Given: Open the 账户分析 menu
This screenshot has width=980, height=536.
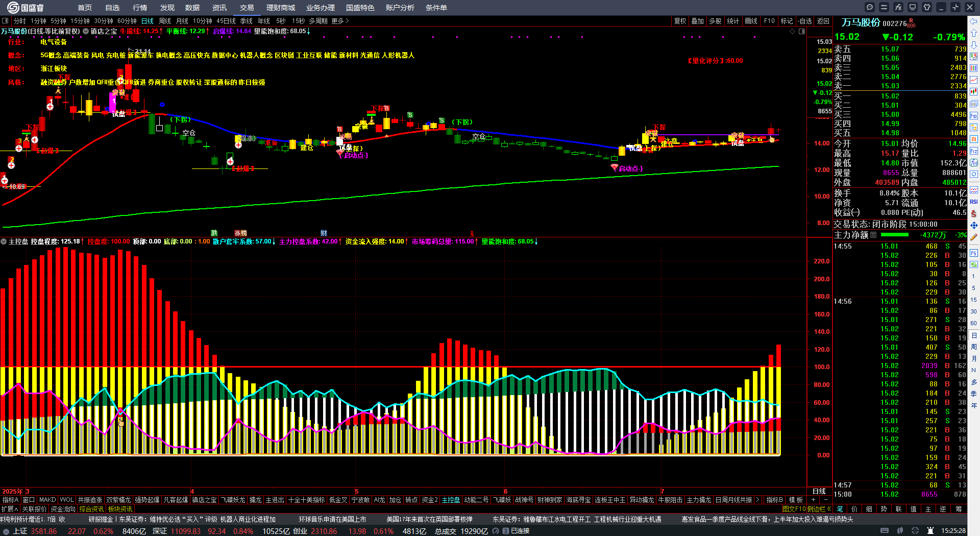Looking at the screenshot, I should 400,8.
